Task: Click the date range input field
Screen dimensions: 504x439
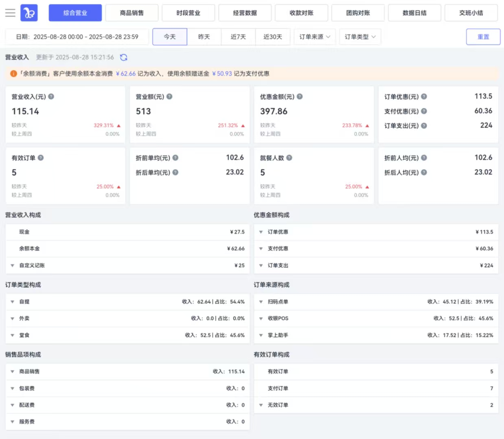Action: pos(77,37)
